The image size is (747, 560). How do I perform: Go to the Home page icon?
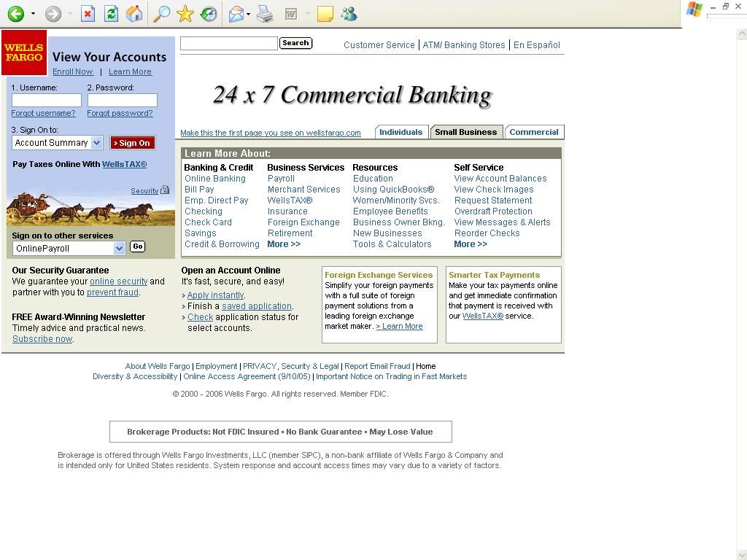134,14
